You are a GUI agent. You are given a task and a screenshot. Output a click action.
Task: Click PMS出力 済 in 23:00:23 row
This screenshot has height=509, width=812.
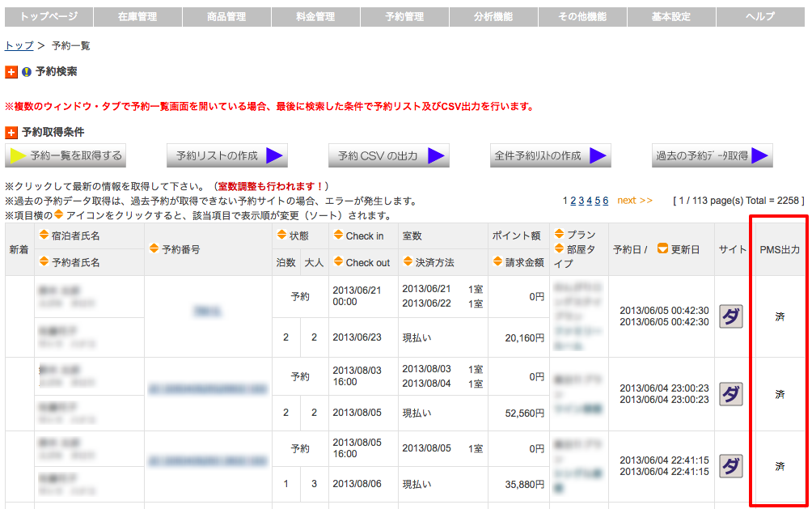780,394
